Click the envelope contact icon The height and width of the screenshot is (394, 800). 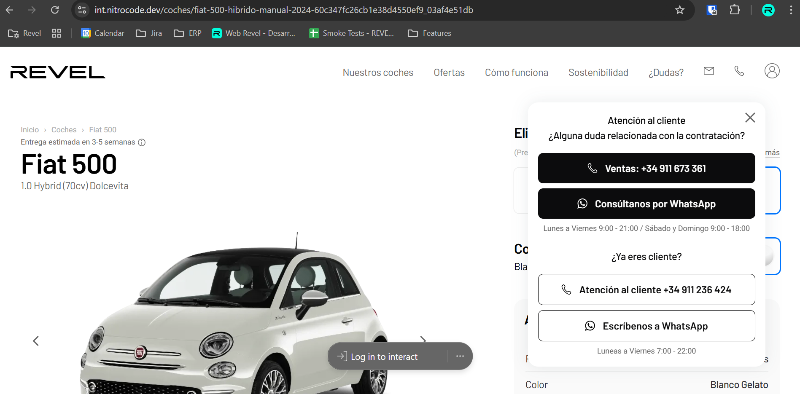click(709, 71)
